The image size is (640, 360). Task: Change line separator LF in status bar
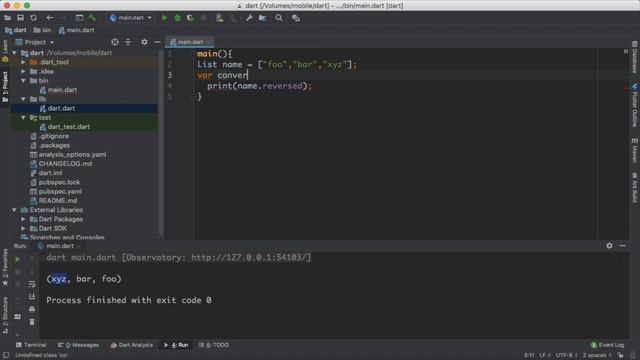(544, 356)
